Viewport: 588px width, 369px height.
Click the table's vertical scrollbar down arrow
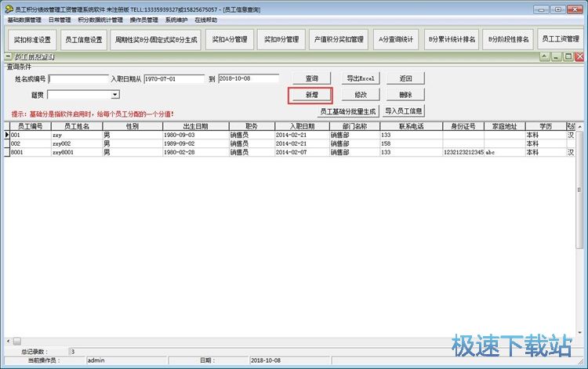579,333
